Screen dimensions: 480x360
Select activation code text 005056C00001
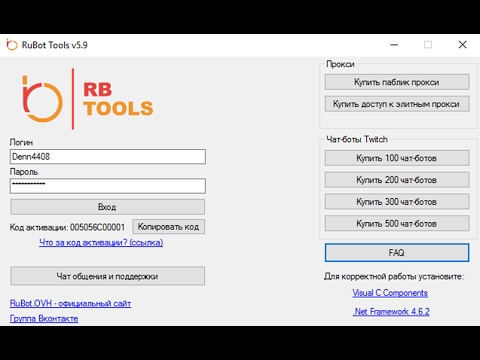click(97, 227)
